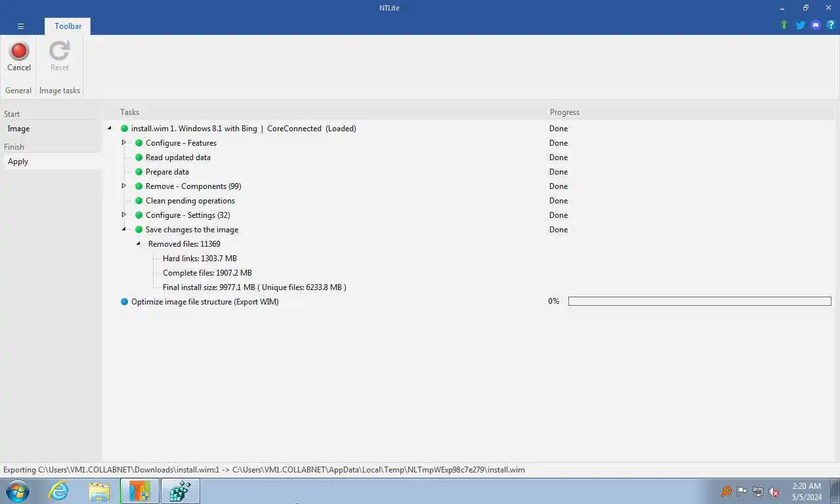Click green dot beside Read updated data
The width and height of the screenshot is (840, 504).
139,157
